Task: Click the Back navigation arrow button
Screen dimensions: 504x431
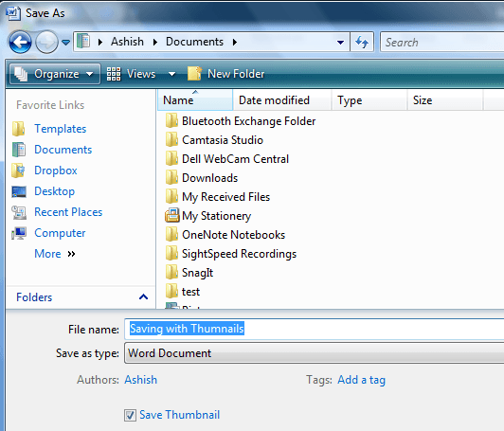Action: (x=20, y=42)
